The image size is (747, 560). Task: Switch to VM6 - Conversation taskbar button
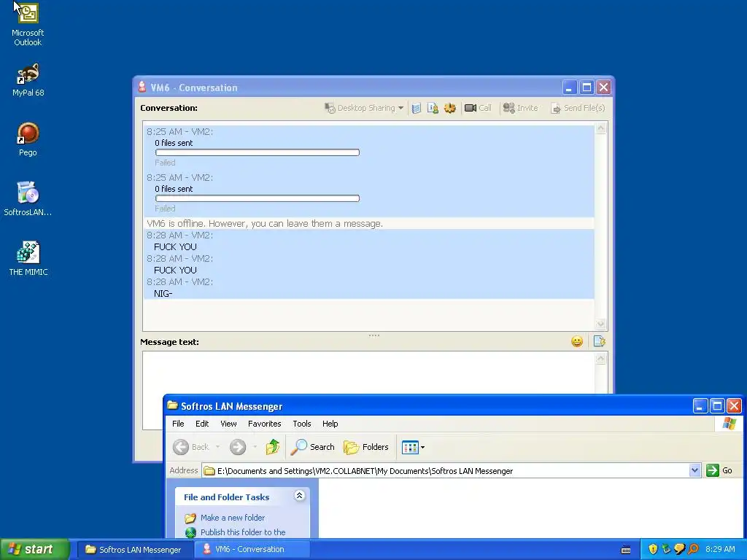point(252,550)
